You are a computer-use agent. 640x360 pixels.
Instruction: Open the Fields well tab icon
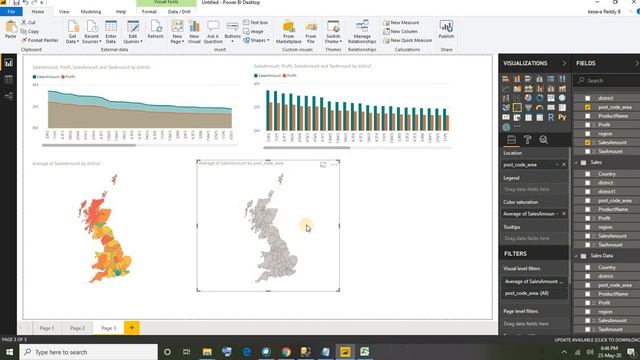[x=511, y=140]
